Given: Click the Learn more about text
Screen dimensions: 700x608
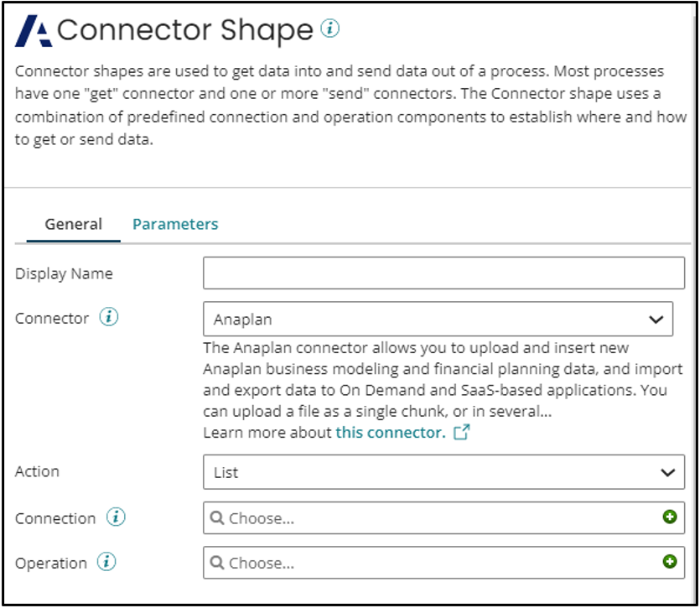Looking at the screenshot, I should point(262,433).
